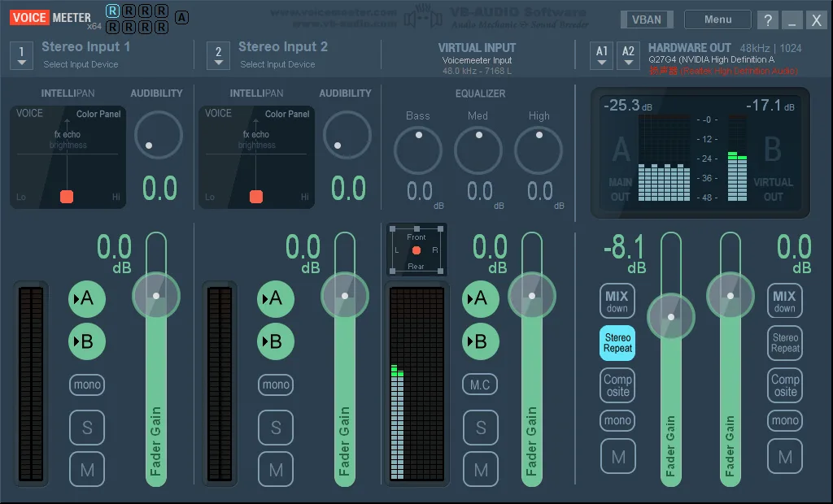Open the Menu button
This screenshot has width=833, height=504.
[x=717, y=20]
